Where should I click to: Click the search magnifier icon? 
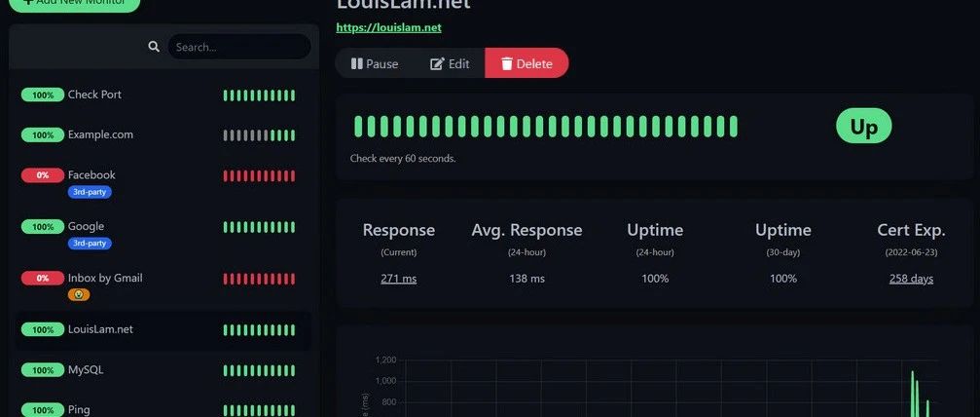pos(154,47)
